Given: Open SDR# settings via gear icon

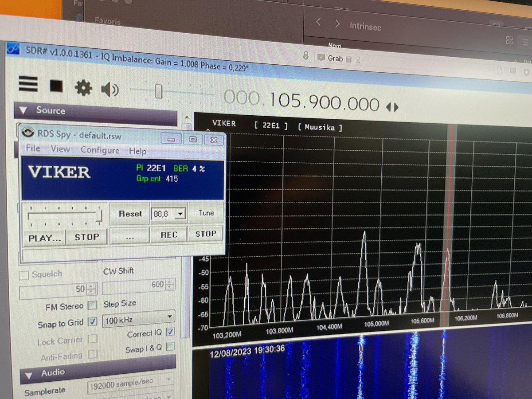Looking at the screenshot, I should 83,88.
